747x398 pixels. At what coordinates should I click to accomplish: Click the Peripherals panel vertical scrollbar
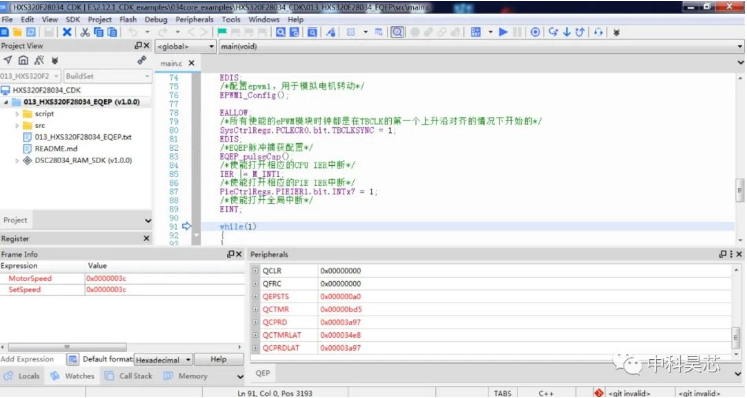click(x=736, y=337)
